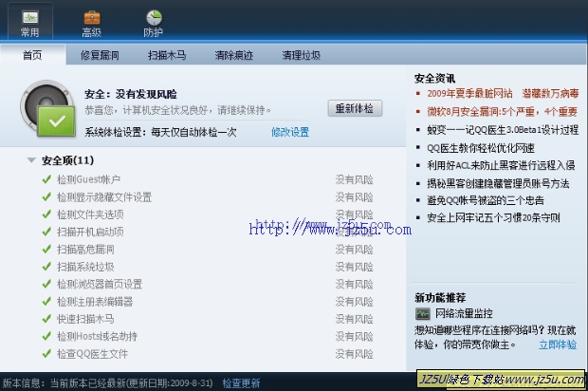Viewport: 588px width, 391px height.
Task: Open news 微软8月安全漏洞:5个严重,4个重要
Action: [x=502, y=111]
